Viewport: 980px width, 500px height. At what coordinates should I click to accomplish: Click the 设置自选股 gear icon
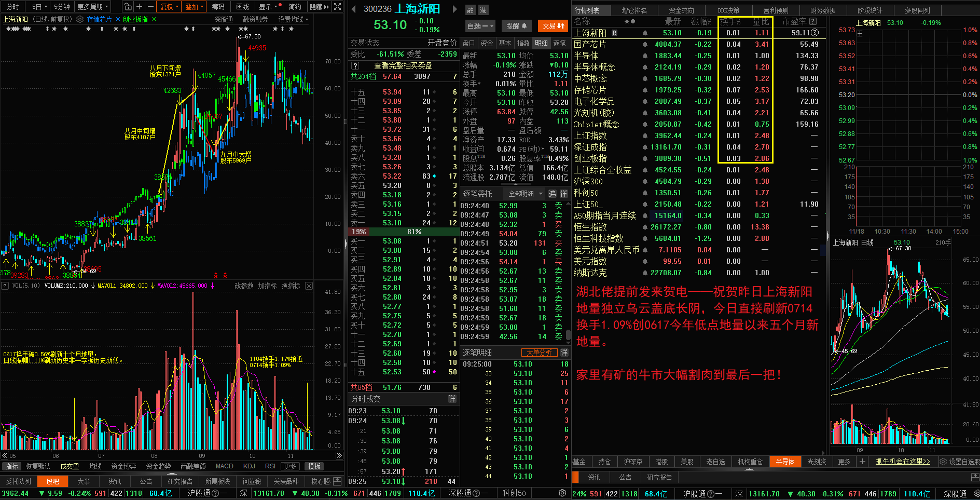click(x=943, y=462)
